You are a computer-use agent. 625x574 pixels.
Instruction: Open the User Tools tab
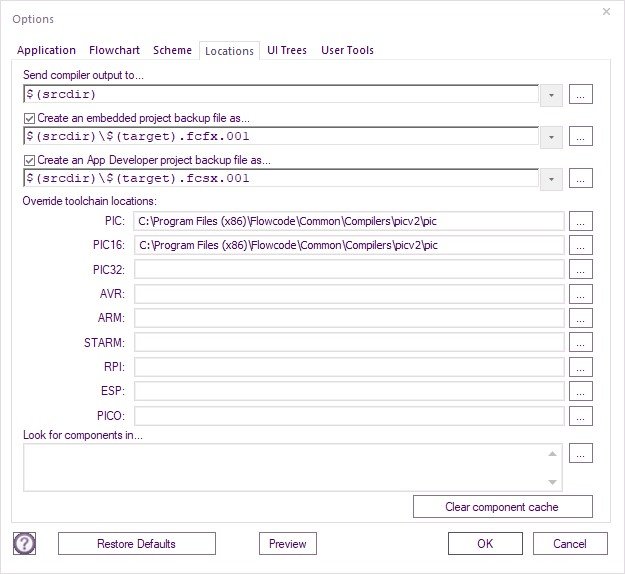click(x=347, y=50)
